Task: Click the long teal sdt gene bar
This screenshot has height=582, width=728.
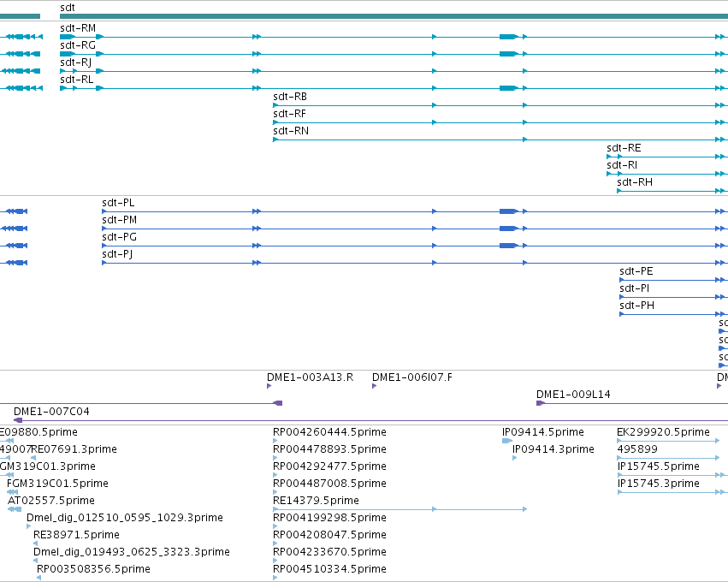Action: pos(394,16)
